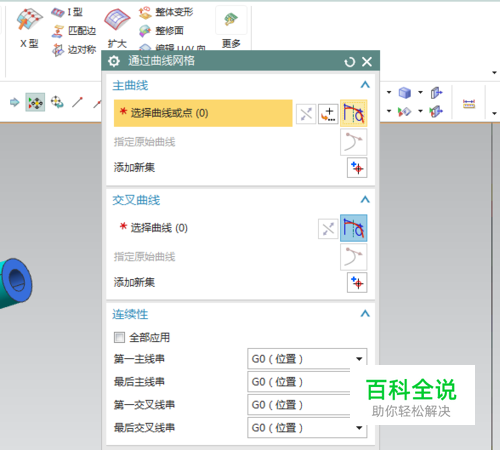Open the toolbar overflow arrow below ruler

pyautogui.click(x=494, y=114)
